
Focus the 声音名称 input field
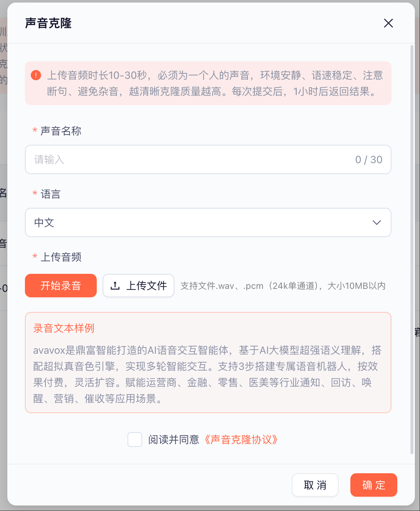[208, 159]
